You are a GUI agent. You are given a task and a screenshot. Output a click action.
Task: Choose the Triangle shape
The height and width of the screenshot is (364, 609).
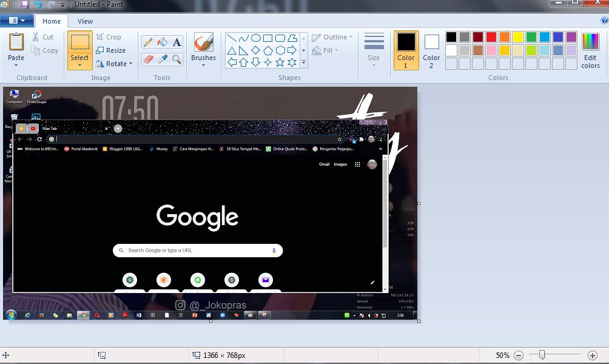232,50
